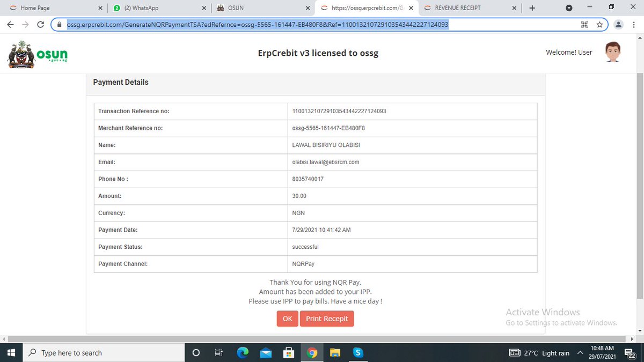644x362 pixels.
Task: Open the REVENUE RECEIPT tab
Action: pos(470,8)
